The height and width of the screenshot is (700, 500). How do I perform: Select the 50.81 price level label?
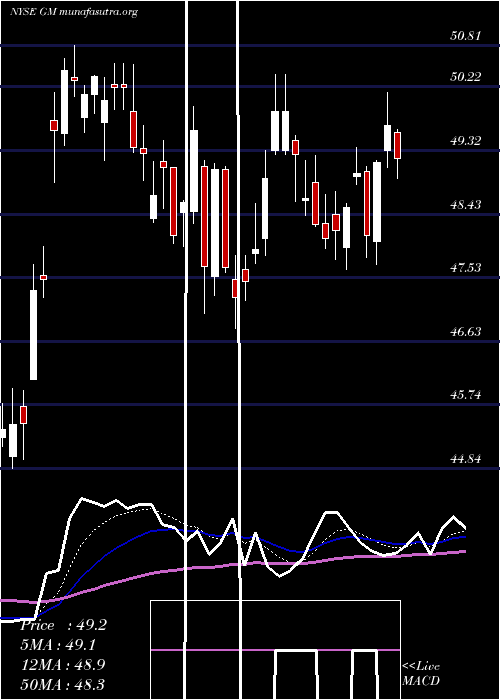point(466,36)
